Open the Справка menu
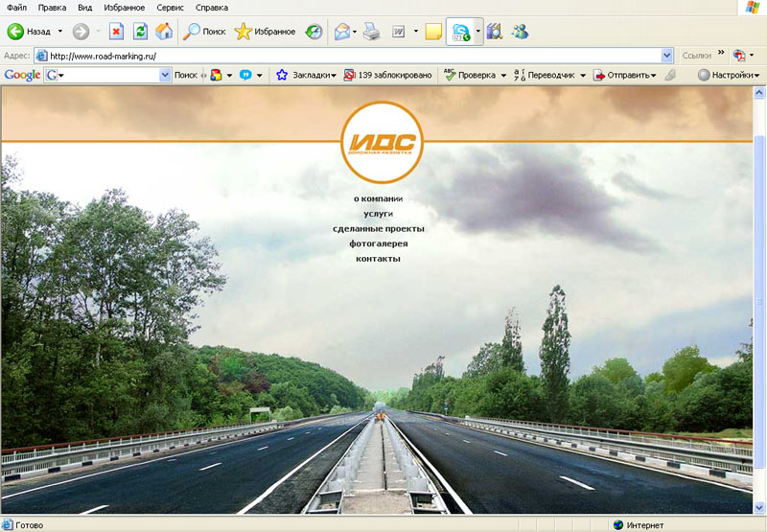The image size is (767, 532). point(212,8)
